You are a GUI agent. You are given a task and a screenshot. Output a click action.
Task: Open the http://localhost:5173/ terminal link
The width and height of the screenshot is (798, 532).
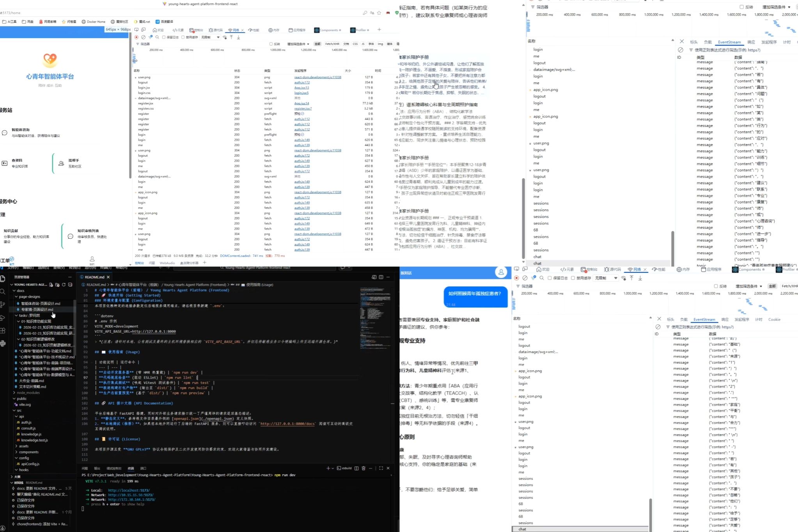[129, 490]
